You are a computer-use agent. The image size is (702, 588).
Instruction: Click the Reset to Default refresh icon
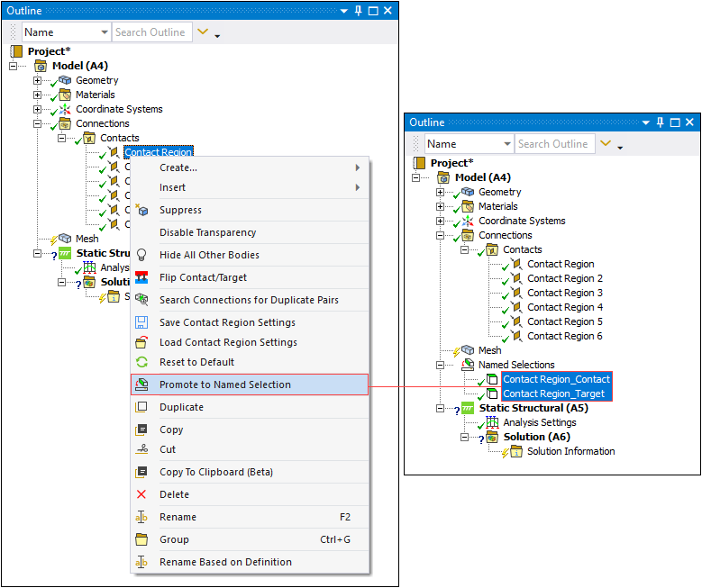pyautogui.click(x=141, y=362)
